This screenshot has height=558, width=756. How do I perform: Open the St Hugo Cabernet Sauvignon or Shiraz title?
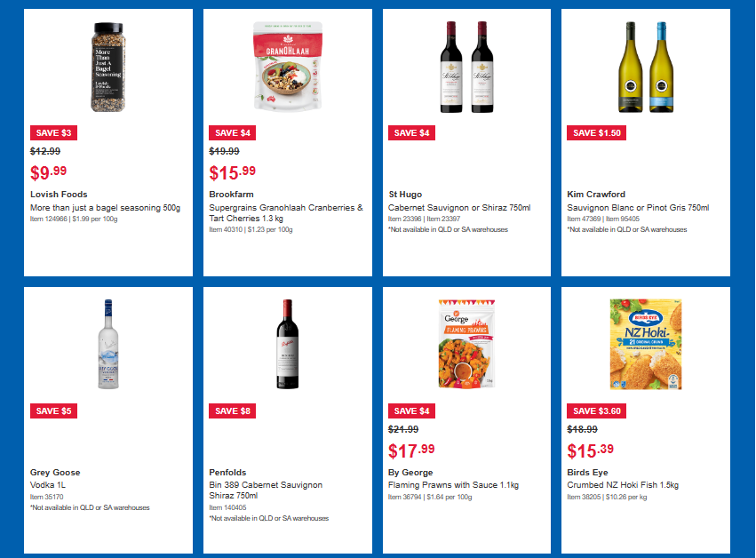click(x=459, y=208)
